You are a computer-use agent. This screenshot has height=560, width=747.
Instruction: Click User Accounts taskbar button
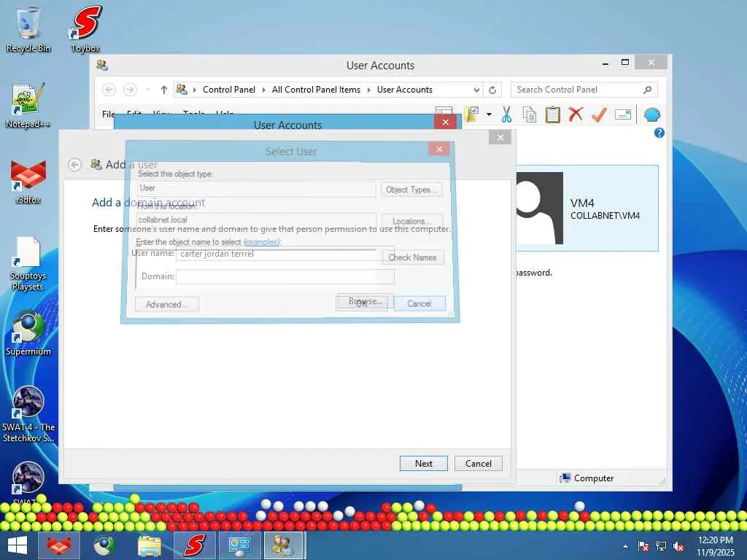284,545
